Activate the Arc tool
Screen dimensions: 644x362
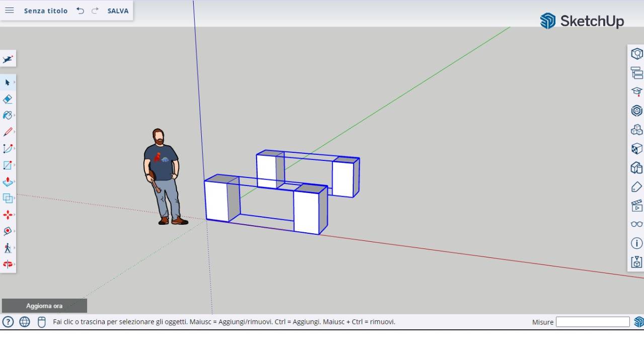pos(8,148)
